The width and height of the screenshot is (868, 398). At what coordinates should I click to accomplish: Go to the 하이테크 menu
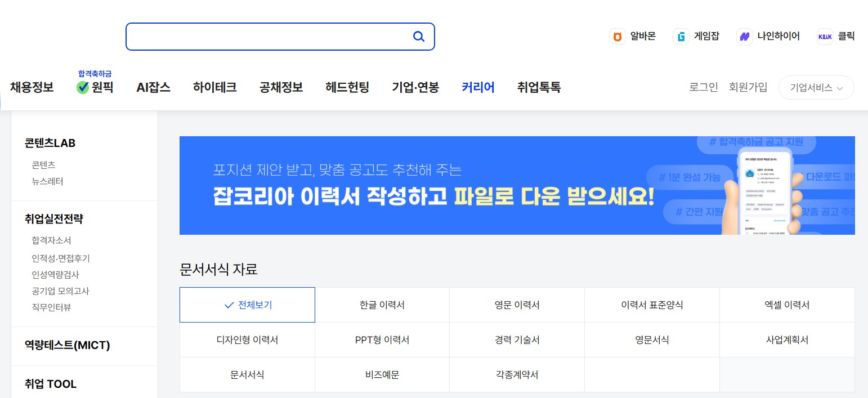tap(214, 87)
